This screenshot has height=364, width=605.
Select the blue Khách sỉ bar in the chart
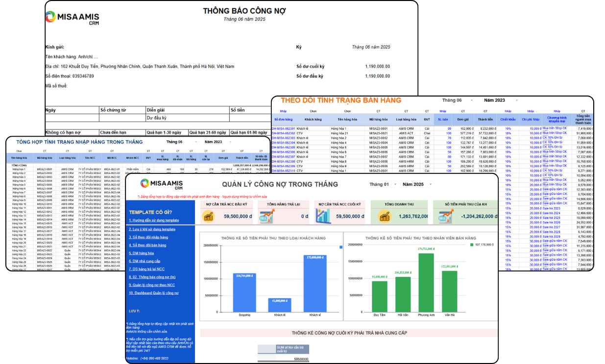point(315,283)
